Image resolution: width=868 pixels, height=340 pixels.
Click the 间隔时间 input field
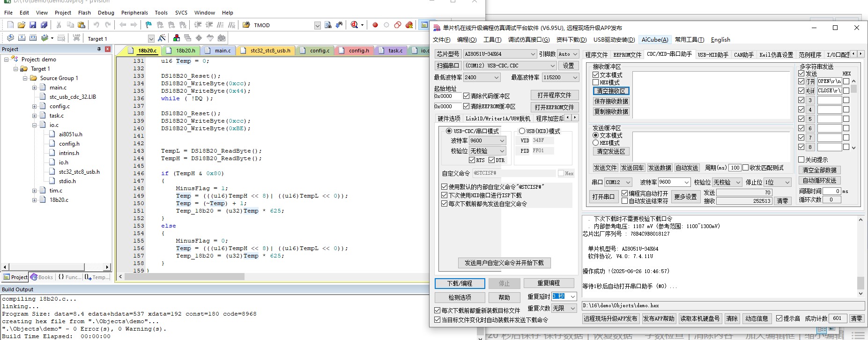[832, 191]
